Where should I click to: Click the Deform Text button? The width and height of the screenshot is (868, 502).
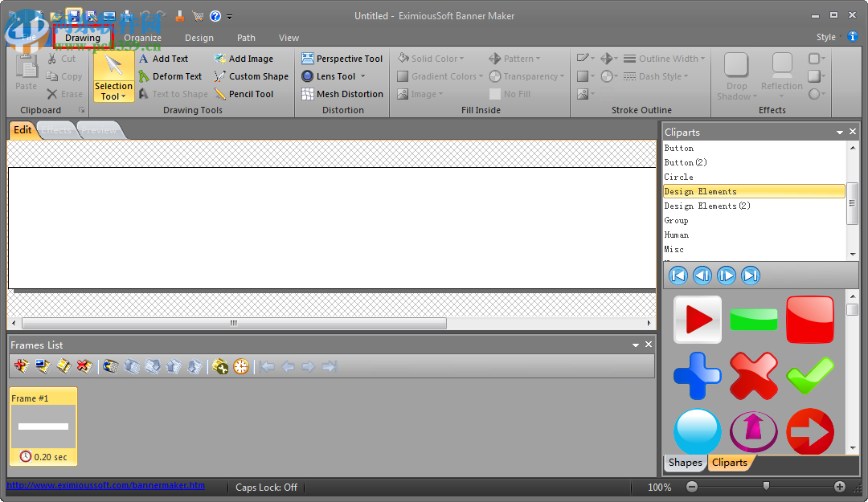(x=171, y=76)
